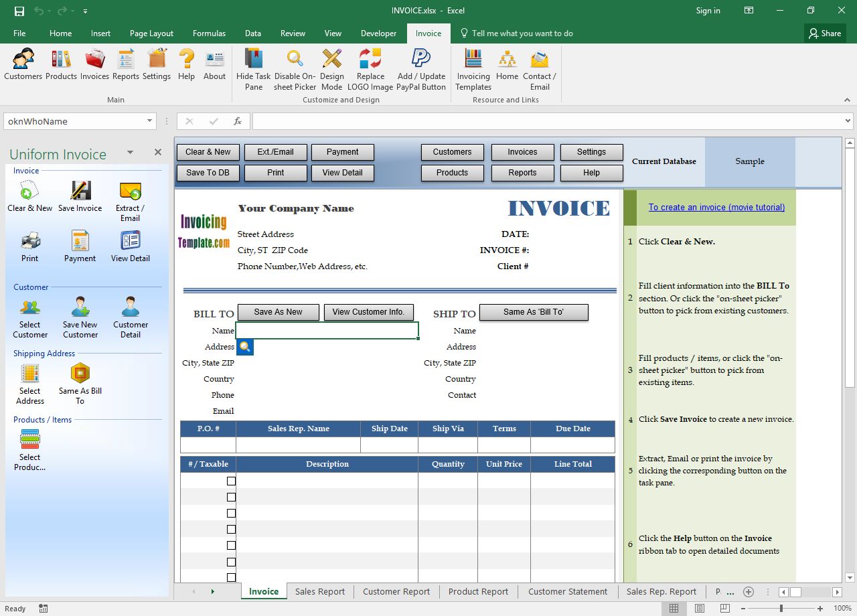Click View Customer Info. button
This screenshot has height=616, width=857.
coord(368,312)
